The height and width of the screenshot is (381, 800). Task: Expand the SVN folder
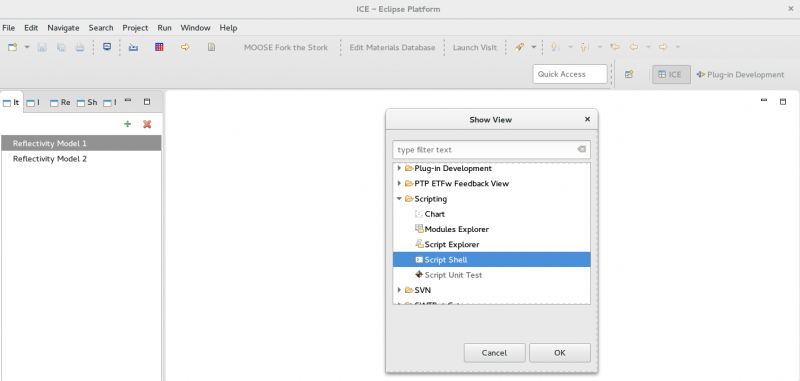399,290
